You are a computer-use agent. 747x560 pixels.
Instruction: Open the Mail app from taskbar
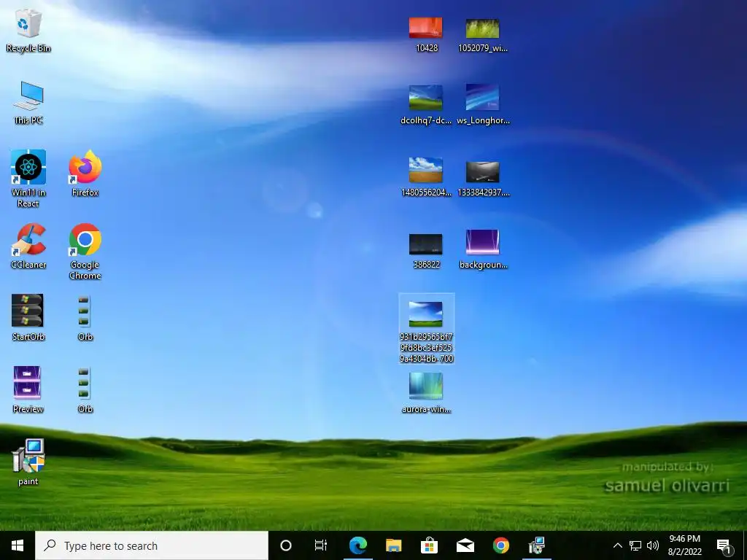click(465, 545)
